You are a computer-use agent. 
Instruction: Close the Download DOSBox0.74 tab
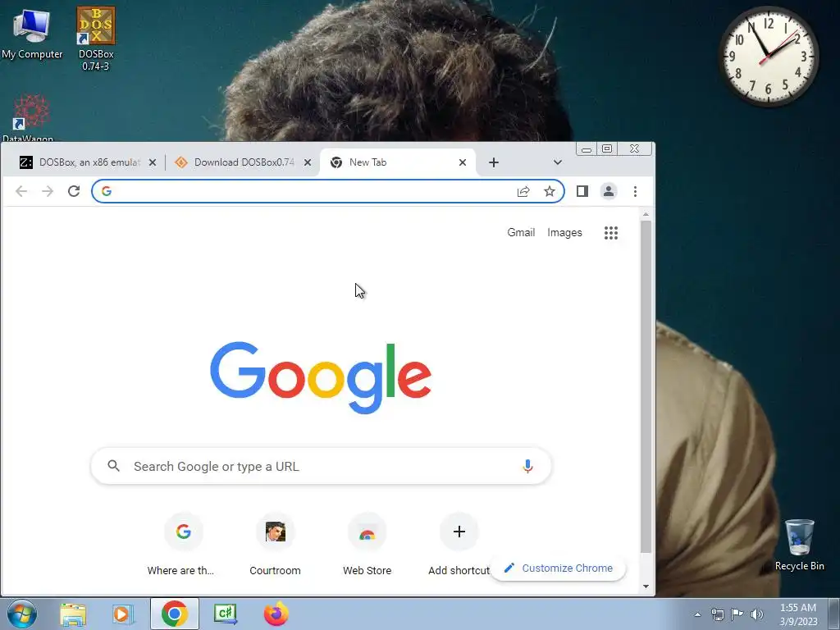tap(308, 162)
